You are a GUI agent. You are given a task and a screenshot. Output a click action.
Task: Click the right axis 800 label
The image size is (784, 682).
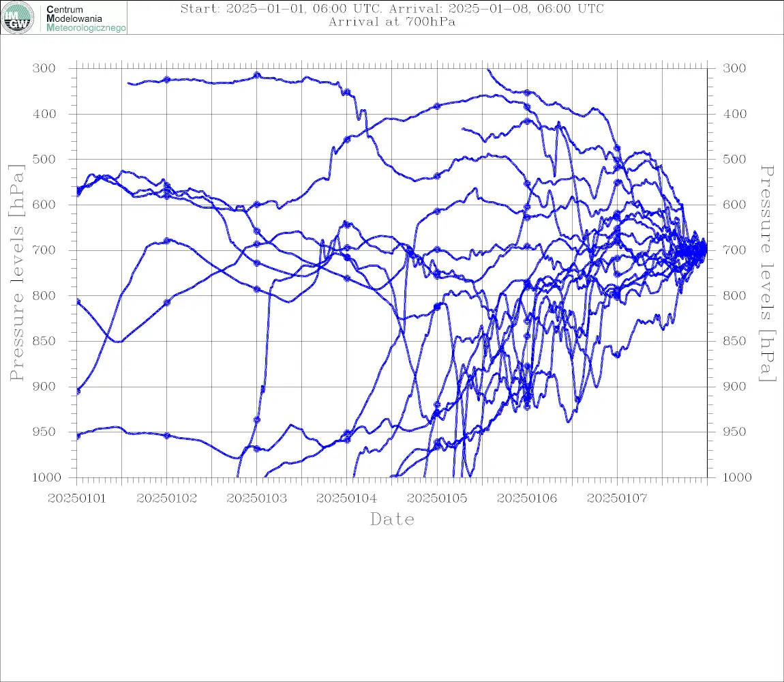734,295
